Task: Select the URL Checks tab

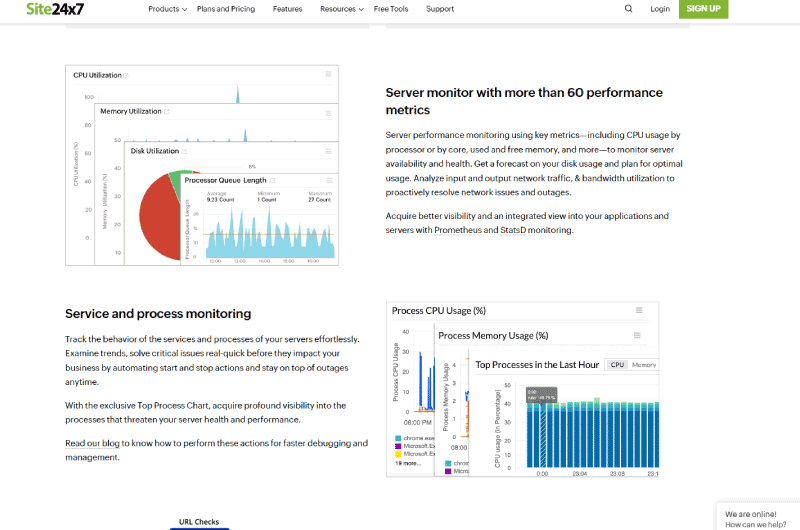Action: click(199, 522)
